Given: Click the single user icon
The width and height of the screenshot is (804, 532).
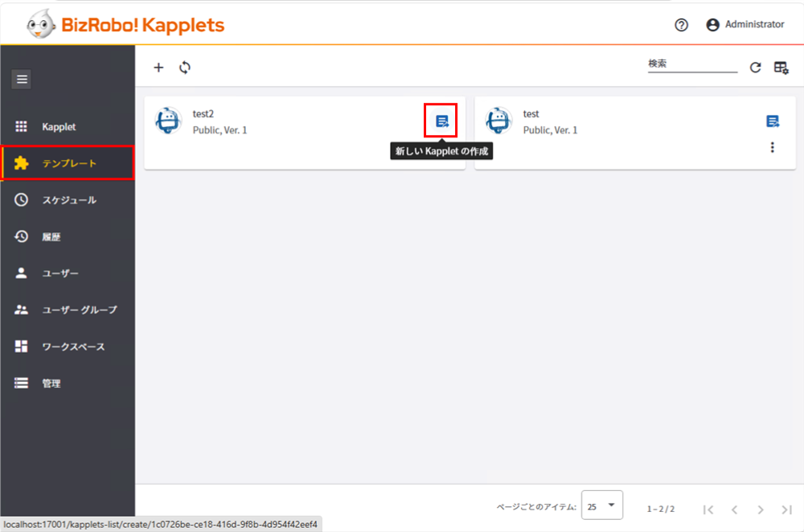Looking at the screenshot, I should point(21,273).
